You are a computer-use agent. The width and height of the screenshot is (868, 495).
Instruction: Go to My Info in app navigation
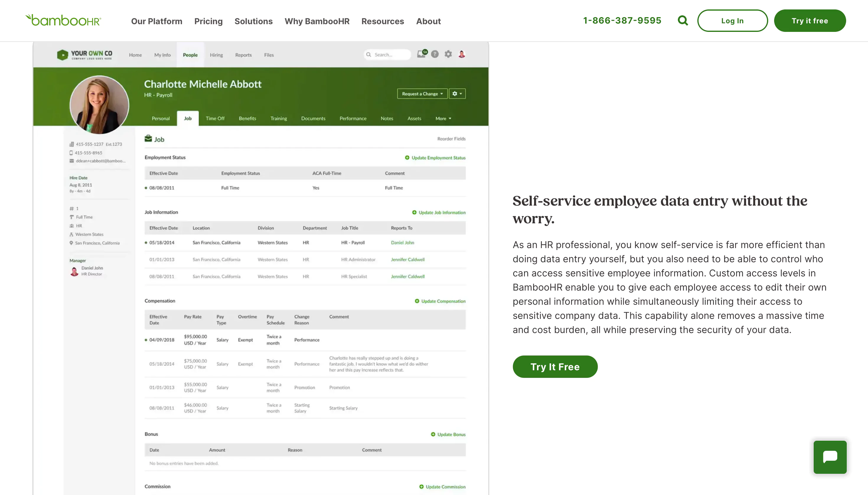point(162,55)
